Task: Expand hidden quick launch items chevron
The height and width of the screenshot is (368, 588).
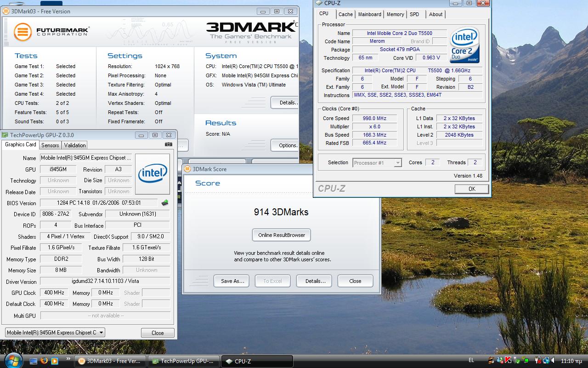Action: [x=68, y=359]
